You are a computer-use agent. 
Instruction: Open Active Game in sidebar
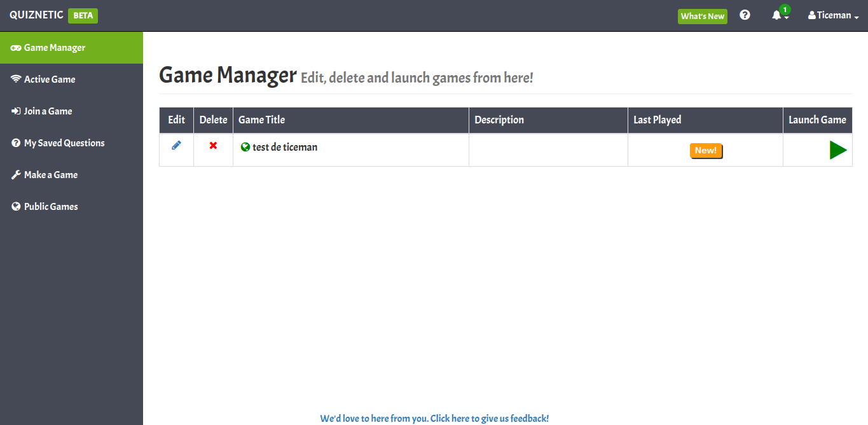pos(71,80)
